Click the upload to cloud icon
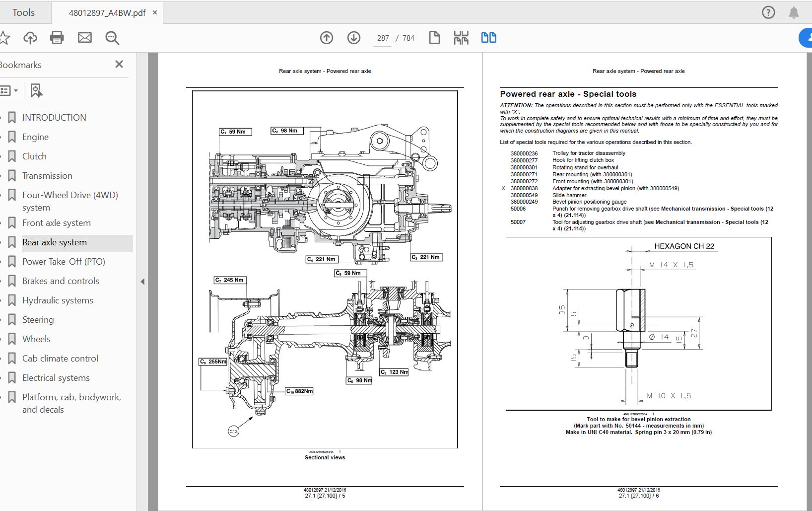812x511 pixels. (x=30, y=38)
